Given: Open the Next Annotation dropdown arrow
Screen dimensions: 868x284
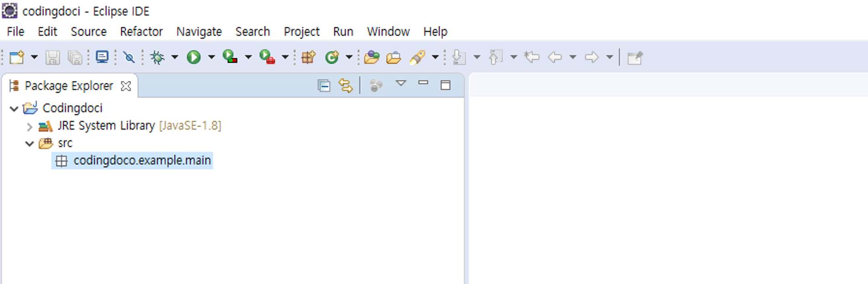Looking at the screenshot, I should [x=477, y=57].
